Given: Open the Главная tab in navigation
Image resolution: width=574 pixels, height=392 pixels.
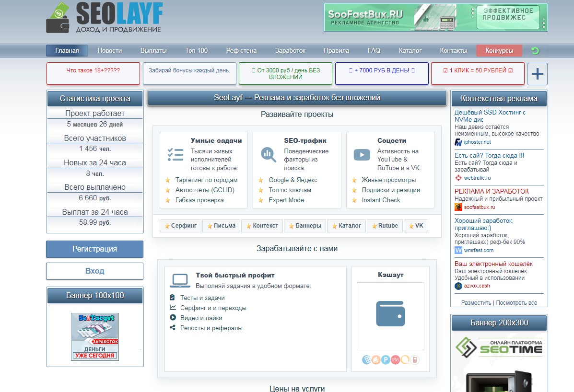Looking at the screenshot, I should (67, 51).
